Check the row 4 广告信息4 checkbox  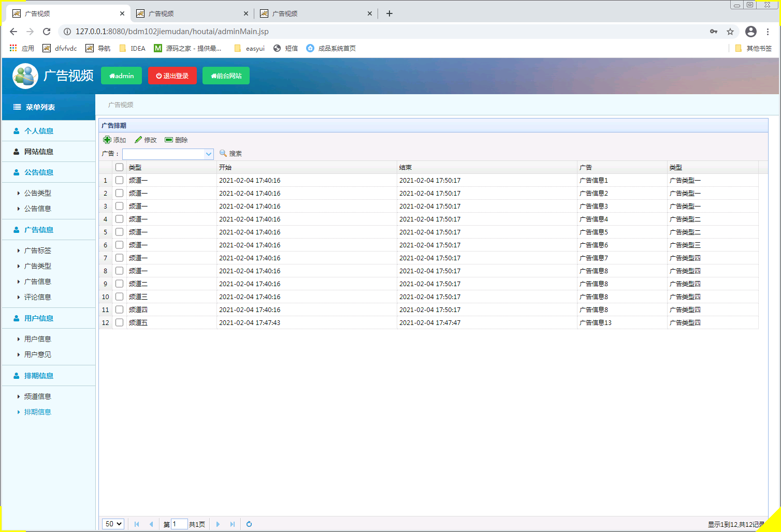[x=120, y=219]
